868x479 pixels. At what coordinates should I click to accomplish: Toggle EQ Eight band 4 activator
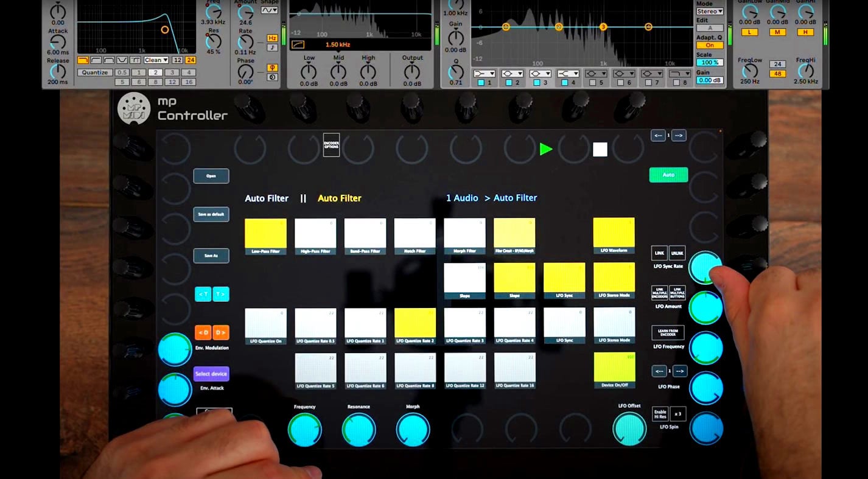point(564,83)
